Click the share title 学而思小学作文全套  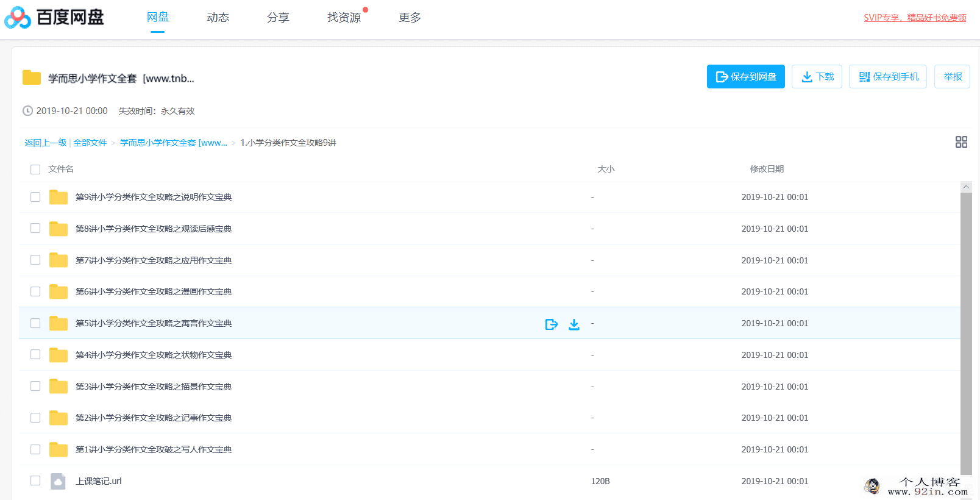(121, 78)
